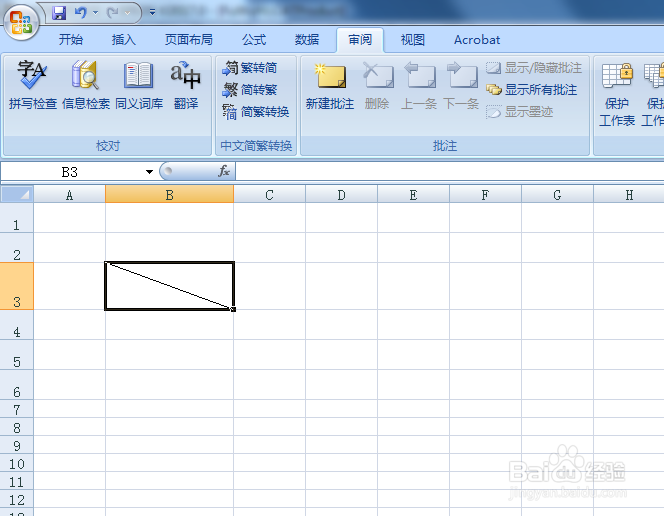
Task: Select column A header
Action: point(69,195)
